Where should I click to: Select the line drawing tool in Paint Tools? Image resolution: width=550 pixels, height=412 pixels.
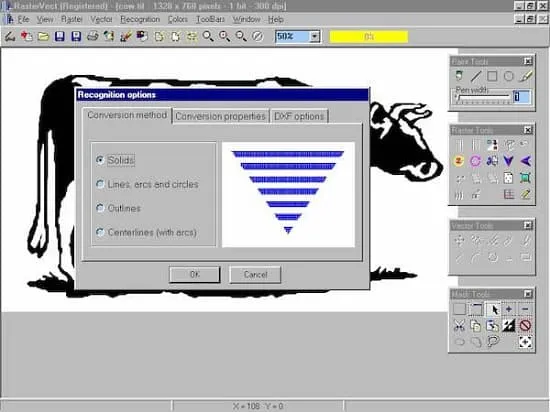[476, 76]
